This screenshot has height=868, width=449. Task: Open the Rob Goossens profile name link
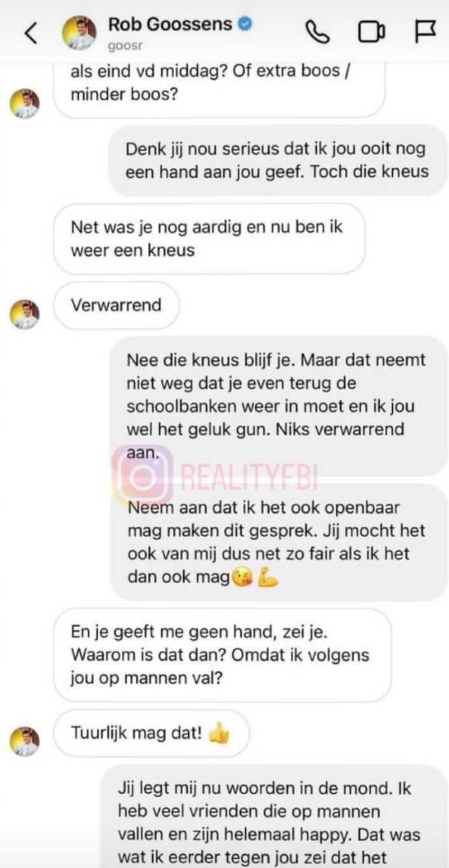tap(170, 25)
